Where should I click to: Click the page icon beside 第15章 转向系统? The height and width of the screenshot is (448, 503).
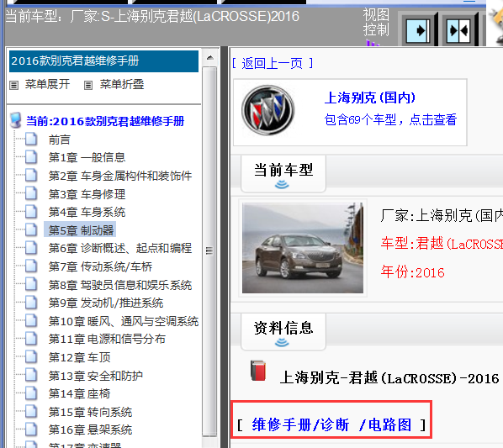coord(31,411)
